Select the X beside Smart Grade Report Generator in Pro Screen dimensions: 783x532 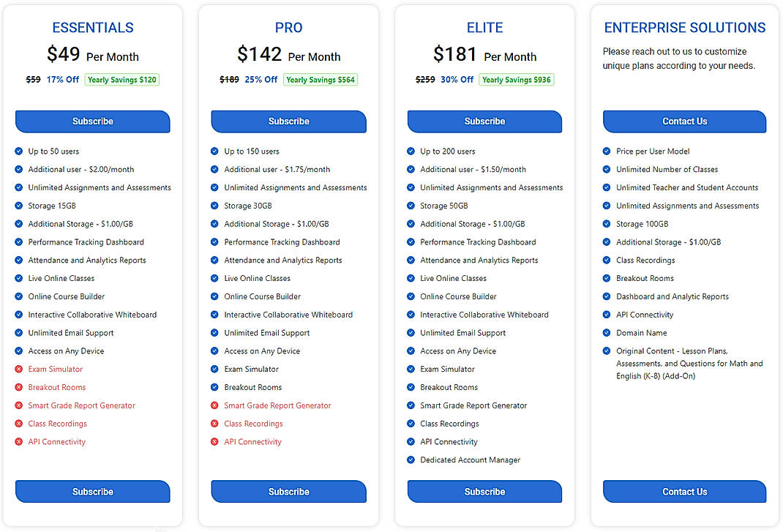coord(213,405)
